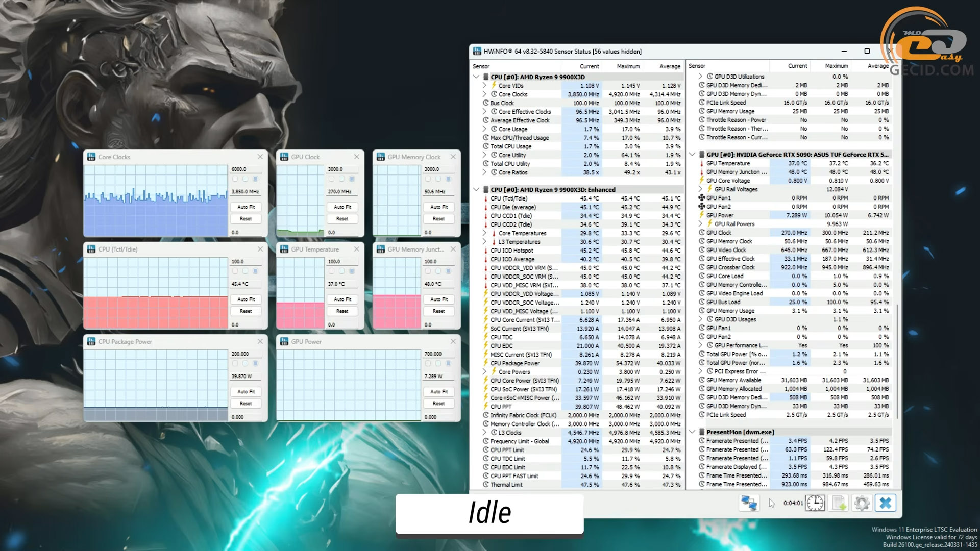The height and width of the screenshot is (551, 980).
Task: Collapse the CPU AMD Ryzen 9 9900X3D group
Action: pos(476,77)
